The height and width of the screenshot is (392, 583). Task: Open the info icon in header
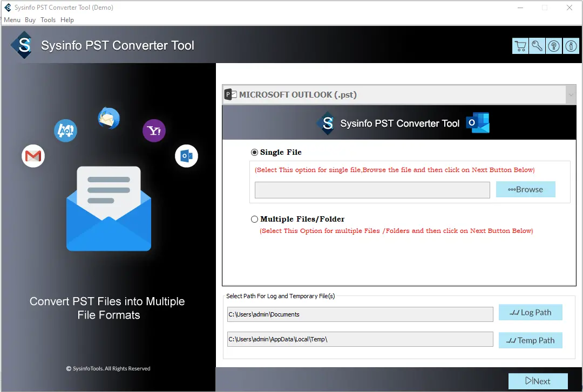(571, 46)
